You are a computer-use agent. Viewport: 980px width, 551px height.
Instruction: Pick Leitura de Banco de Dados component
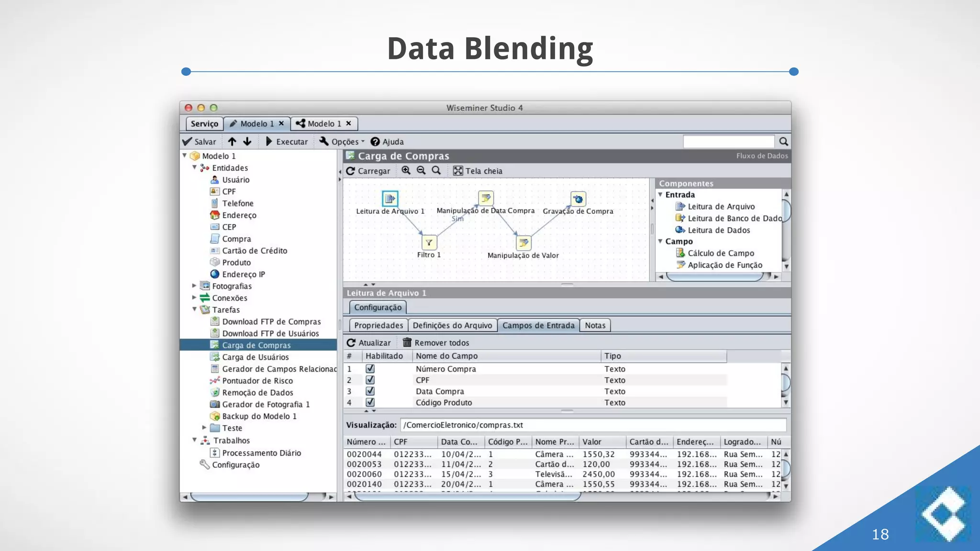728,218
